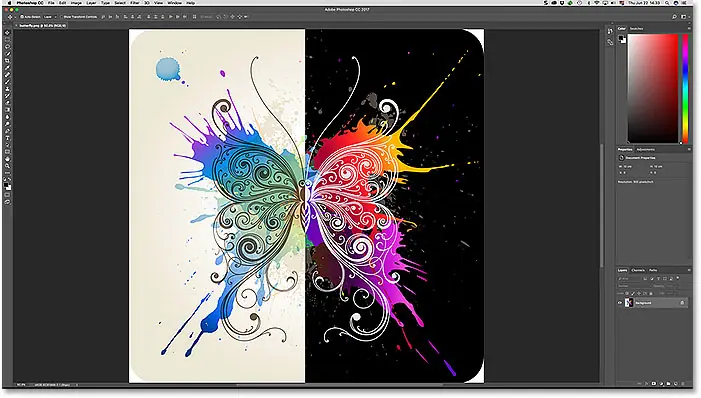The width and height of the screenshot is (701, 398).
Task: Open the Filter menu
Action: (135, 3)
